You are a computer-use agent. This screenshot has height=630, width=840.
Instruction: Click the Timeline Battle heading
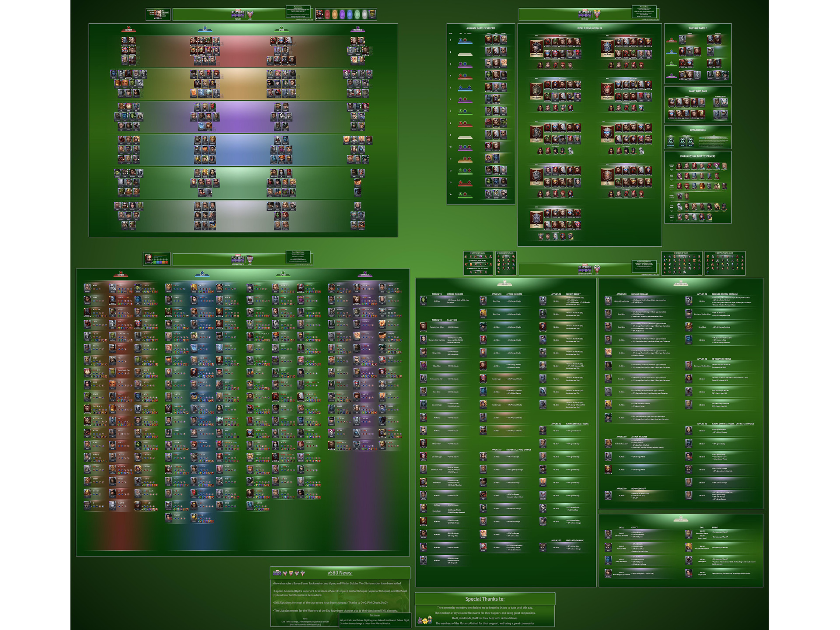coord(697,28)
